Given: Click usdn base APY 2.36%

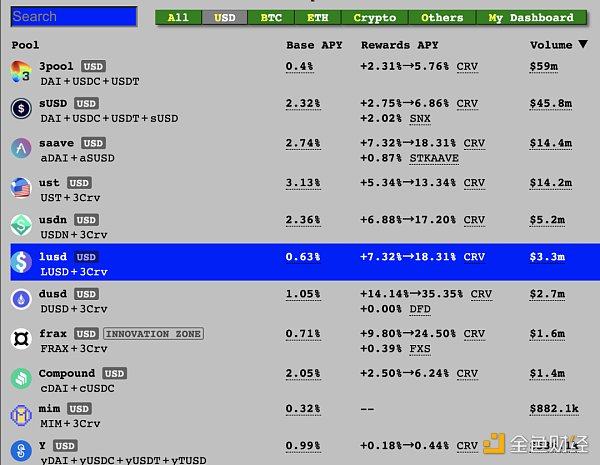Looking at the screenshot, I should (303, 220).
